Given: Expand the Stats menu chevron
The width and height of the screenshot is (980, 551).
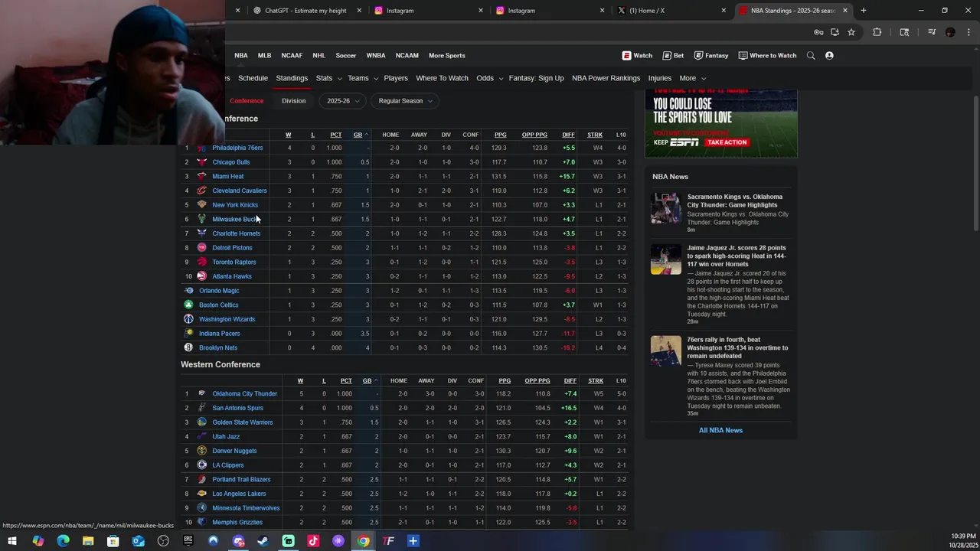Looking at the screenshot, I should (339, 79).
